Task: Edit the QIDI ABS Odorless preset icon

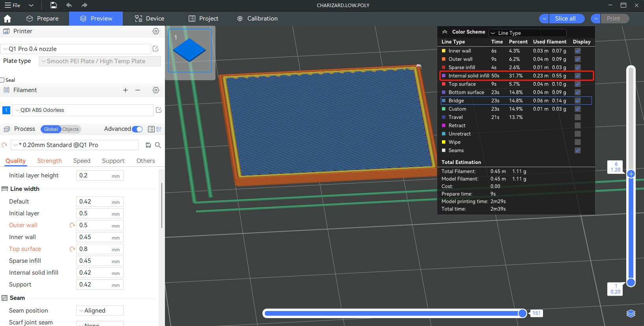Action: (159, 110)
